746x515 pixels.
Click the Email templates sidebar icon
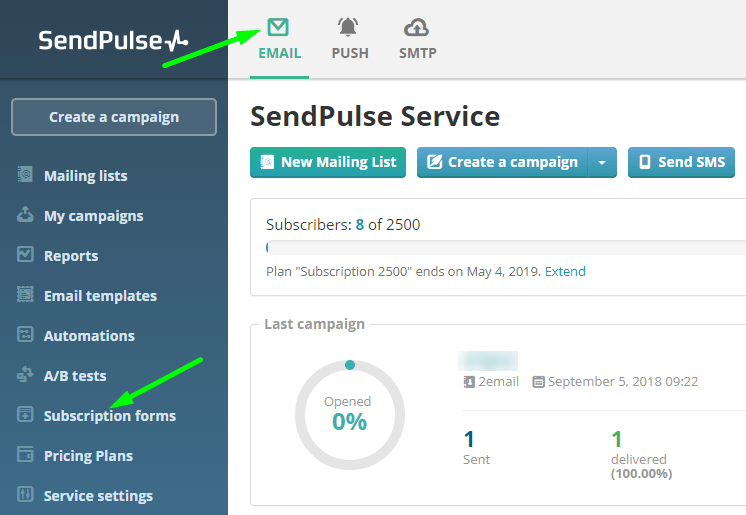pos(26,295)
